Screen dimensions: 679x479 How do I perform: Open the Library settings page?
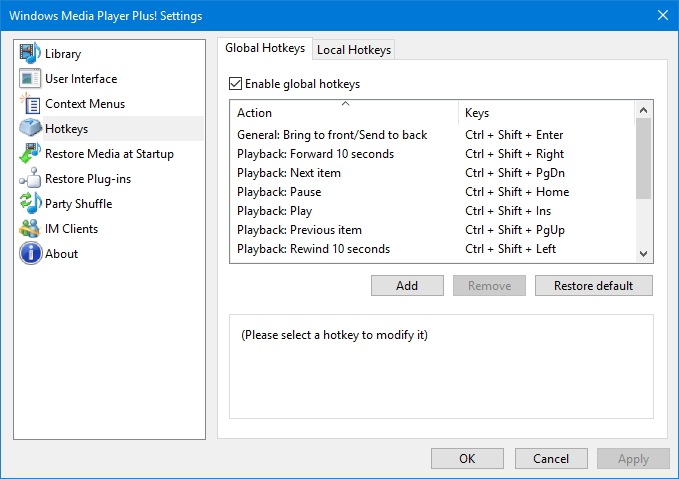click(x=63, y=54)
